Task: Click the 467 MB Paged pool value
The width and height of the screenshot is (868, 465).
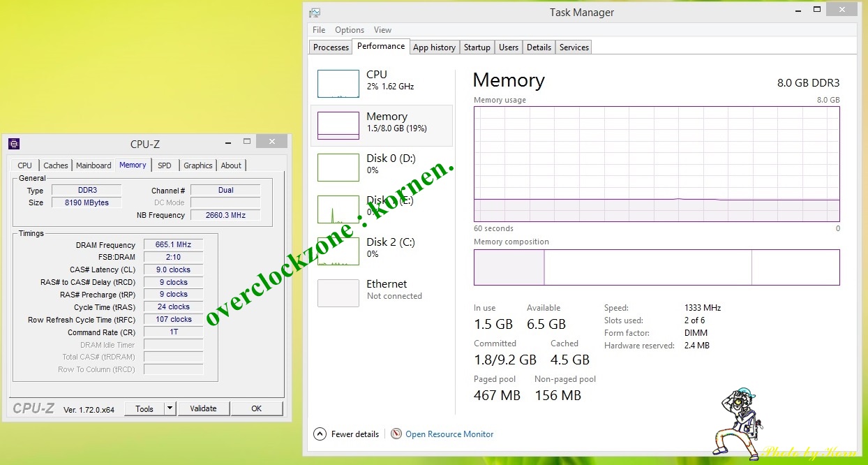Action: point(497,395)
